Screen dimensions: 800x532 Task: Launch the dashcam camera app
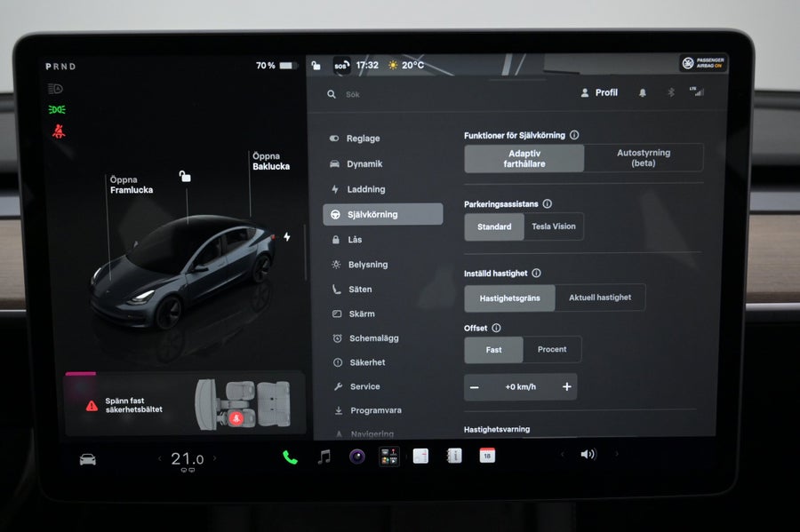pos(357,457)
